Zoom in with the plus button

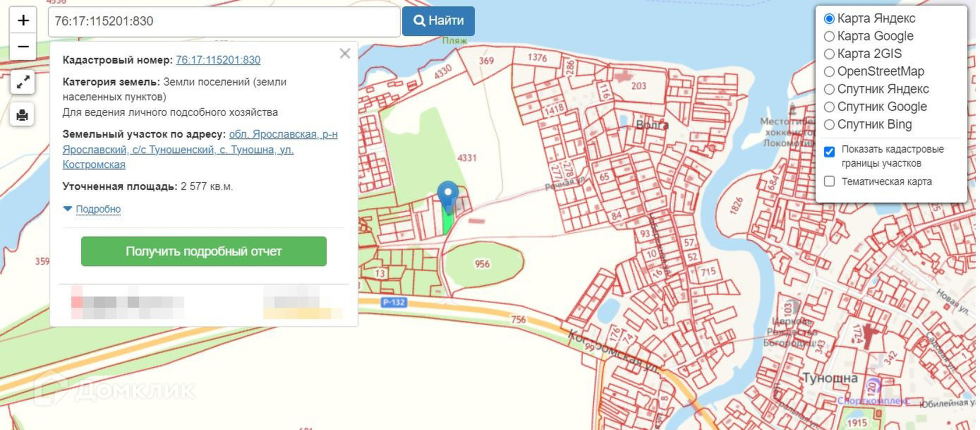pyautogui.click(x=23, y=20)
